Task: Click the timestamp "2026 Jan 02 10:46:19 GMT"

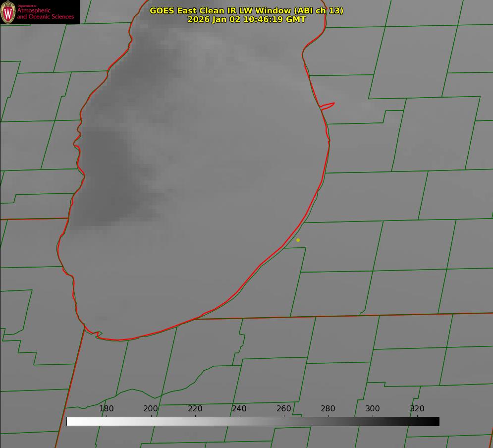Action: [x=247, y=19]
